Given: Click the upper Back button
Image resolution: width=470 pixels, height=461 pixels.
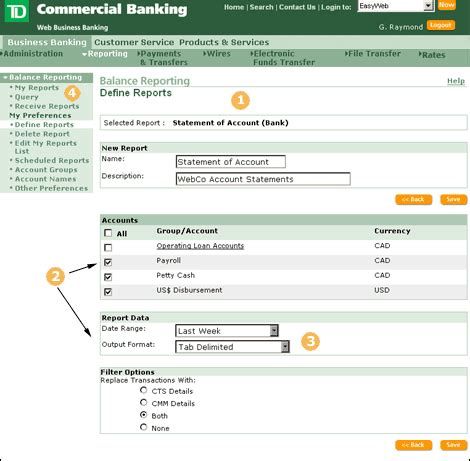Looking at the screenshot, I should (x=414, y=199).
